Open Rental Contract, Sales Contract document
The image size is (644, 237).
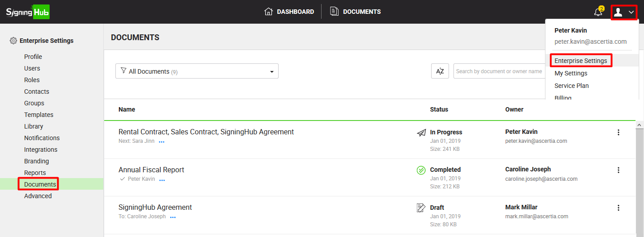[x=206, y=132]
